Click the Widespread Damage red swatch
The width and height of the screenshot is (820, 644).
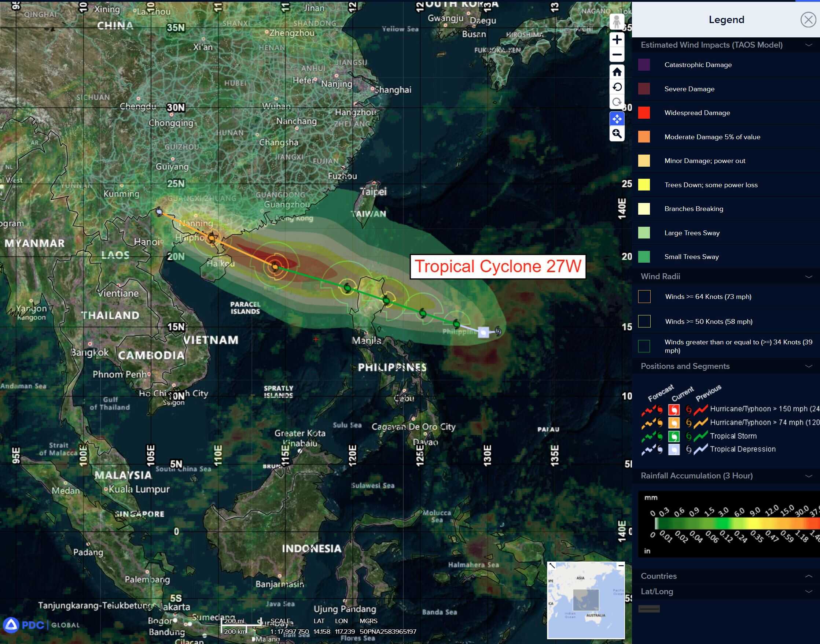click(644, 113)
